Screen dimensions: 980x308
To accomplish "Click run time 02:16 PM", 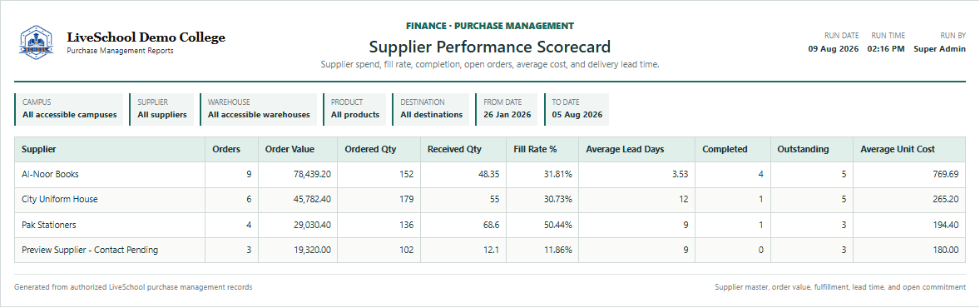I will pos(886,49).
